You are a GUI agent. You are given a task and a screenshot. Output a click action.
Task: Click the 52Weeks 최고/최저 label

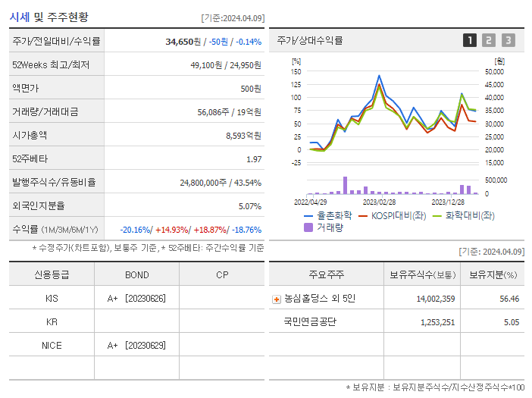point(51,64)
